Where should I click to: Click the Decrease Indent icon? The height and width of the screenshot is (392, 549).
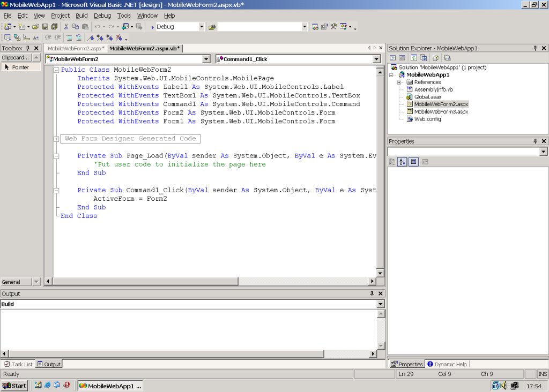coord(48,38)
